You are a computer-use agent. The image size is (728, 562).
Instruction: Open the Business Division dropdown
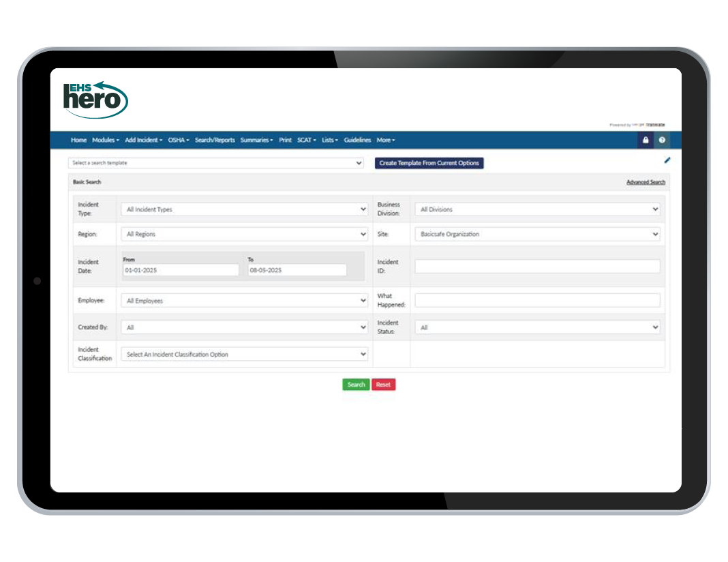[538, 209]
